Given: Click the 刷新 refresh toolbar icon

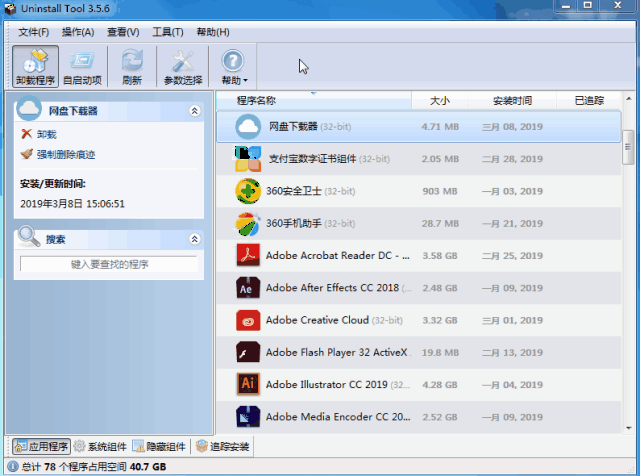Looking at the screenshot, I should (131, 66).
